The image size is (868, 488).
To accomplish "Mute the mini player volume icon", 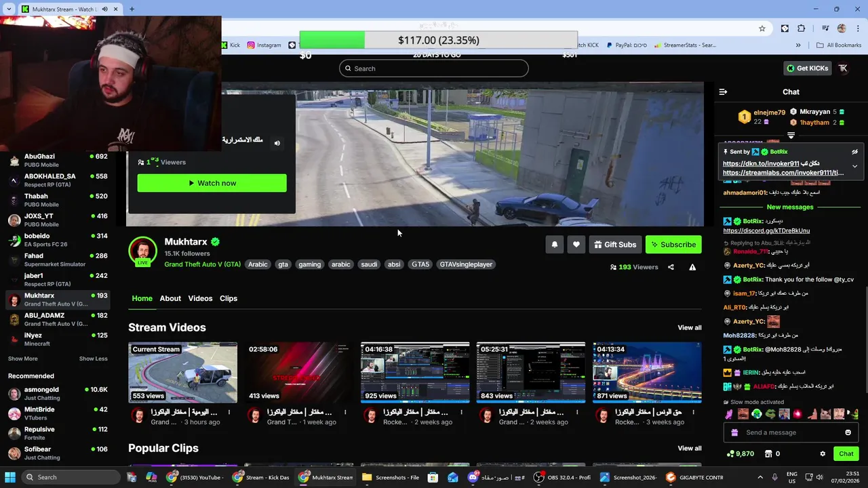I will coord(277,143).
